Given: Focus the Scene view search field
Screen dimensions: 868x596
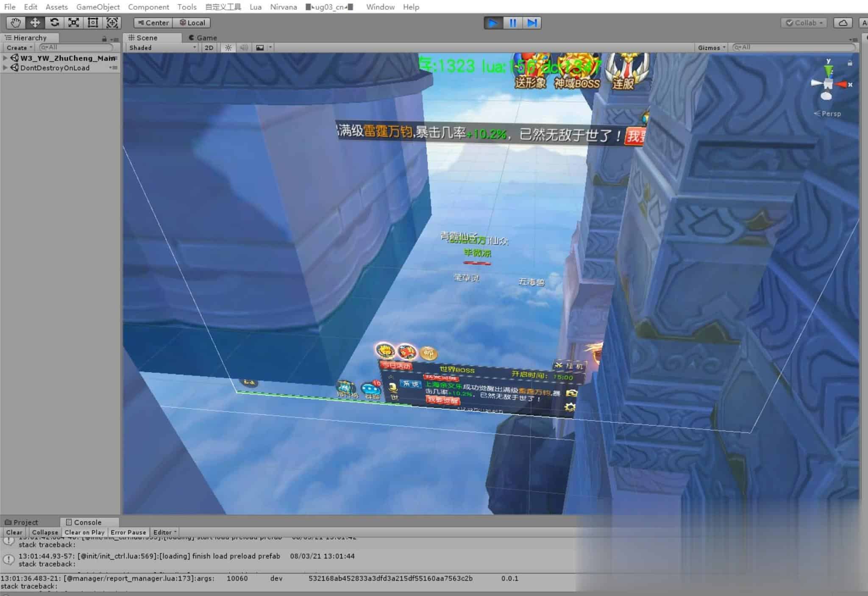Looking at the screenshot, I should click(x=794, y=47).
